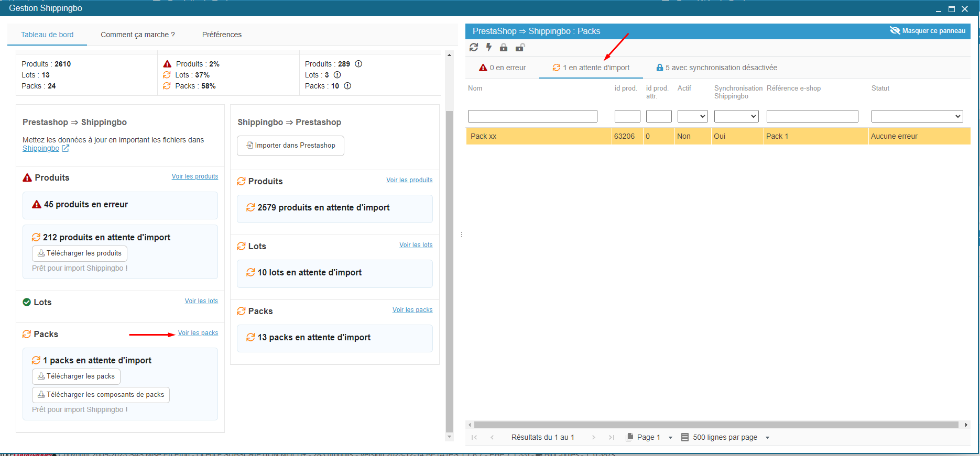The image size is (980, 456).
Task: Click 45 produits en erreur card
Action: [x=120, y=205]
